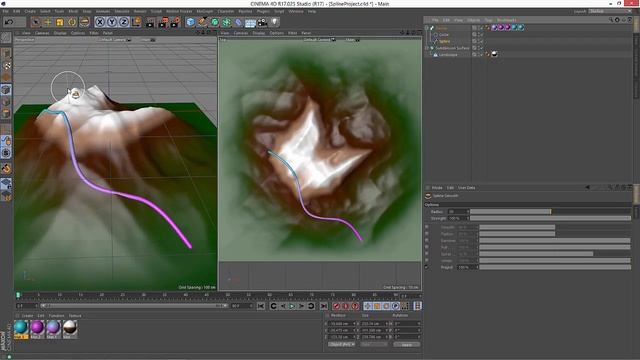Image resolution: width=640 pixels, height=360 pixels.
Task: Adjust the Radius slider
Action: coord(551,211)
